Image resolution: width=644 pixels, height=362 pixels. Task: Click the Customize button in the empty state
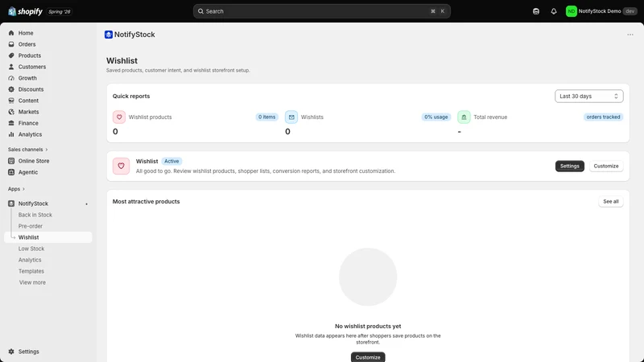tap(368, 357)
